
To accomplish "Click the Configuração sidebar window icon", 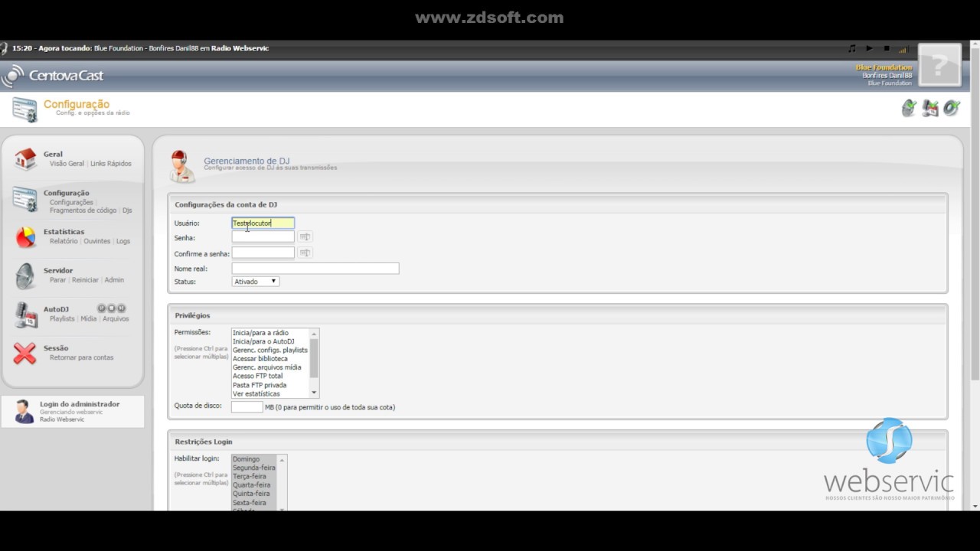I will click(24, 199).
